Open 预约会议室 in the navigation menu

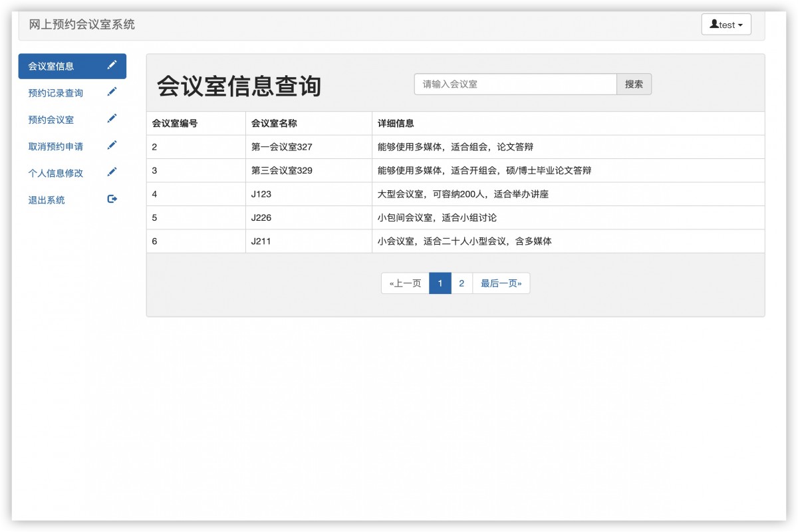coord(49,118)
